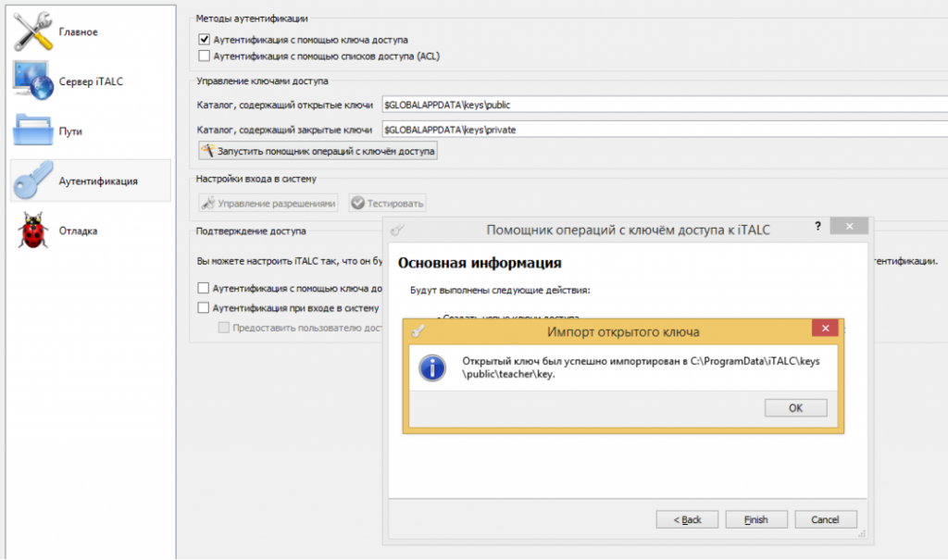This screenshot has width=948, height=560.
Task: Switch to the Сервер iTALC tab label
Action: (x=91, y=81)
